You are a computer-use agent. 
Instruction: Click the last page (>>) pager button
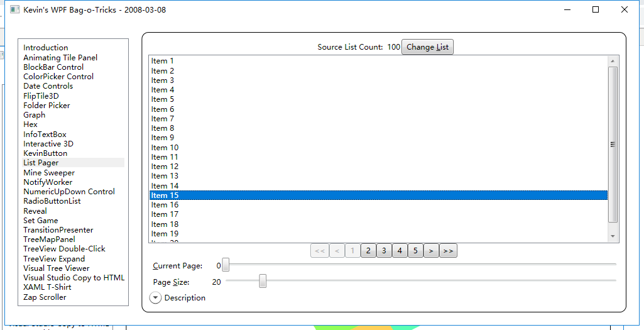448,251
